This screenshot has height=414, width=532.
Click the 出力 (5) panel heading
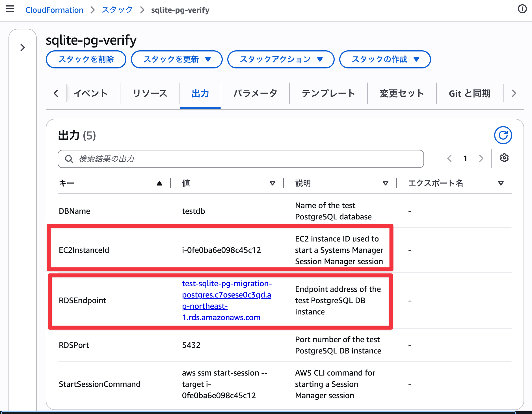pos(77,135)
